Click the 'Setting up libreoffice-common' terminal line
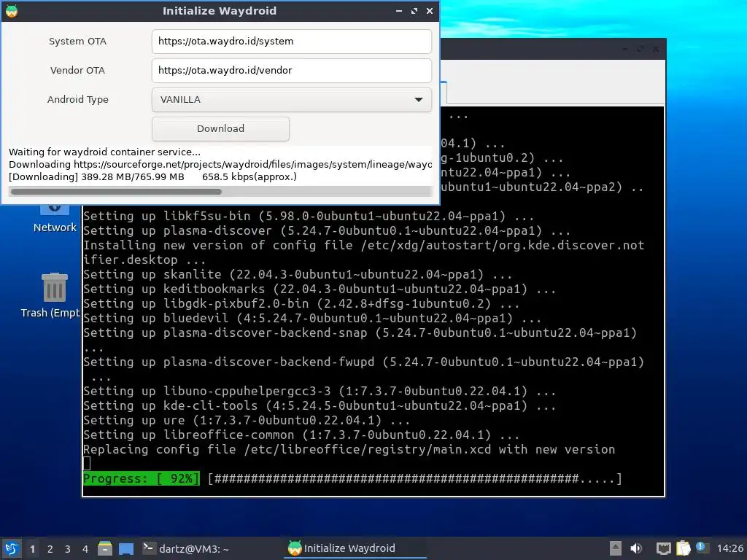 click(x=301, y=435)
